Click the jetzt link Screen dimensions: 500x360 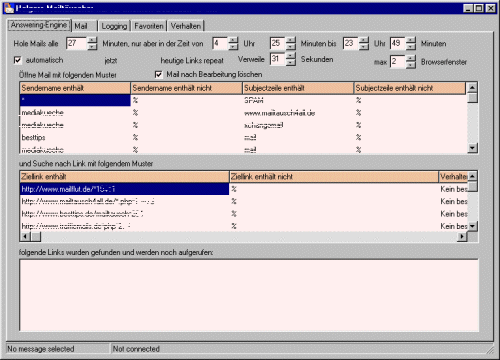point(111,60)
